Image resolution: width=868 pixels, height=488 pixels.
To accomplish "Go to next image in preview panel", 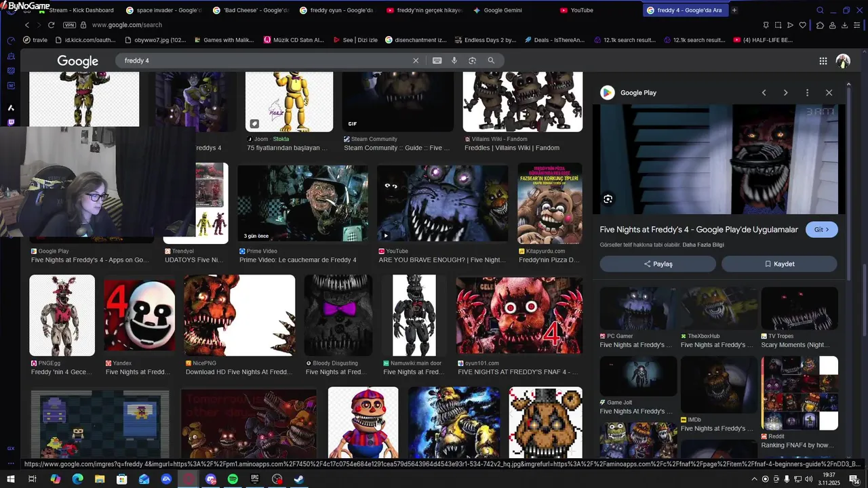I will point(785,93).
